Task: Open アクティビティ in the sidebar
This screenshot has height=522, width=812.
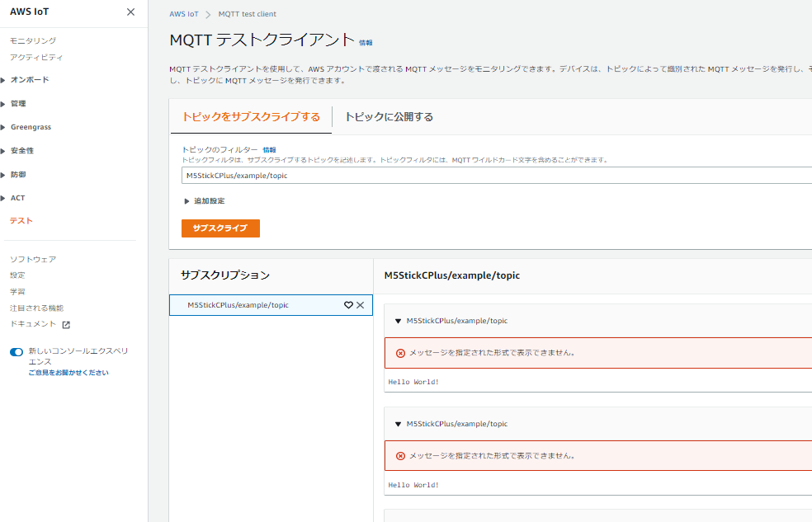Action: tap(36, 57)
